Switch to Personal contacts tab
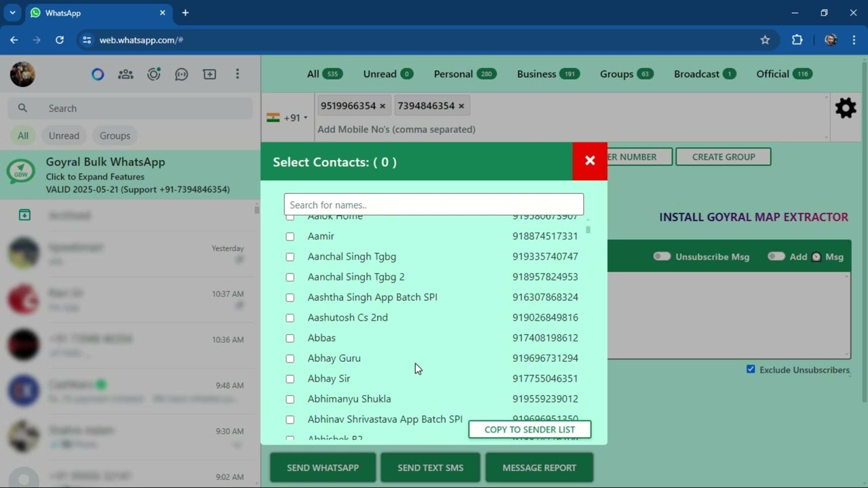Image resolution: width=868 pixels, height=488 pixels. tap(465, 74)
